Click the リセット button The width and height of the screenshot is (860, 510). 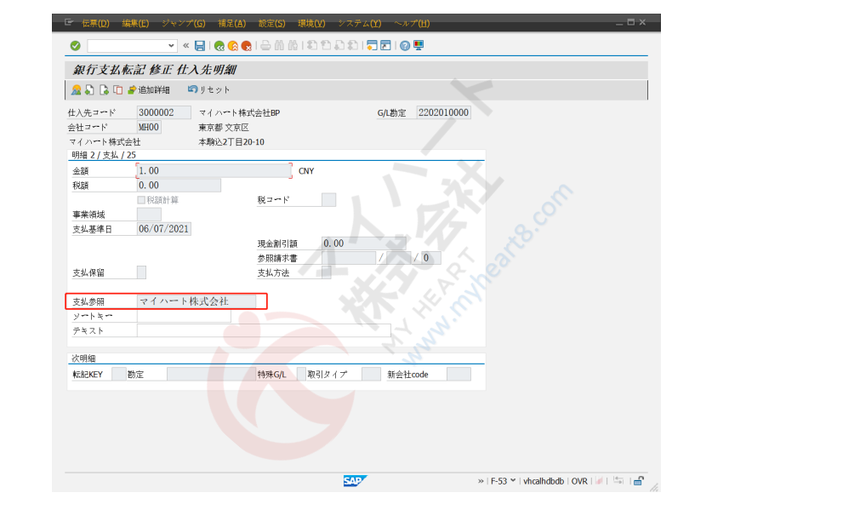pos(209,90)
